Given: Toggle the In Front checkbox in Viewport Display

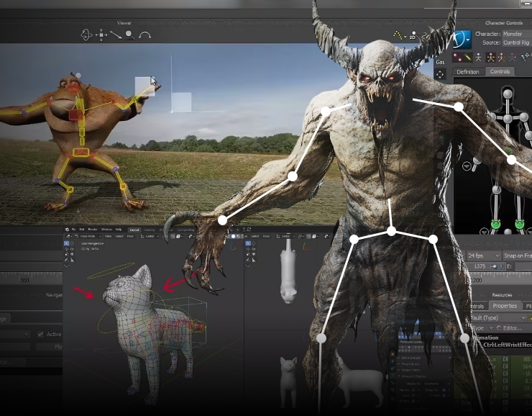Looking at the screenshot, I should click(x=444, y=396).
